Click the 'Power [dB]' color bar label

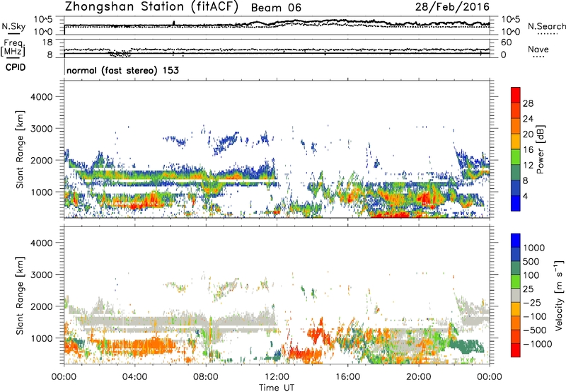(x=540, y=149)
